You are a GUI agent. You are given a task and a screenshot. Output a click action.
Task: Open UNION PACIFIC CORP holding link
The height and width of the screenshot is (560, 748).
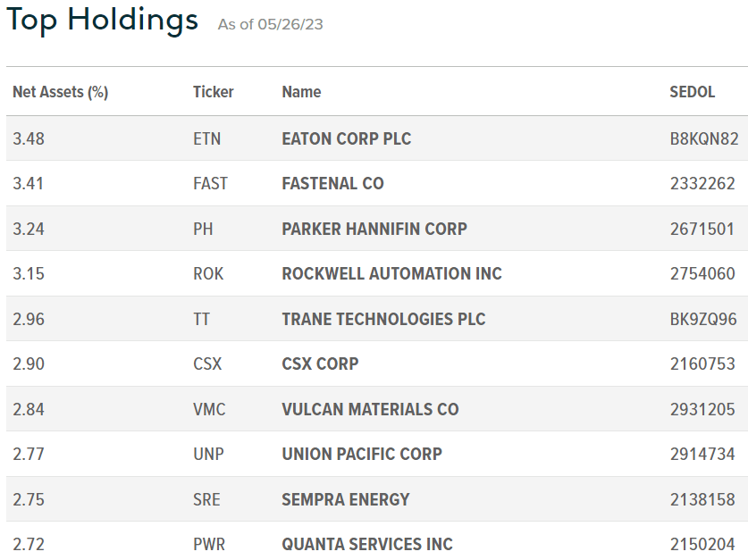[362, 455]
